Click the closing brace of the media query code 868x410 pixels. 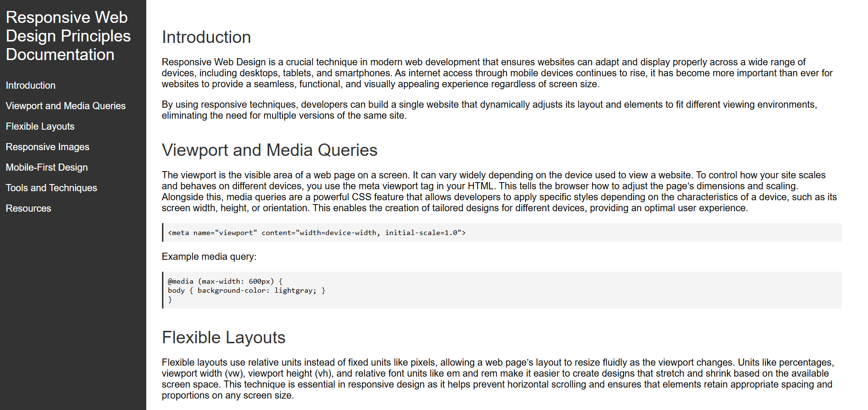pos(170,300)
